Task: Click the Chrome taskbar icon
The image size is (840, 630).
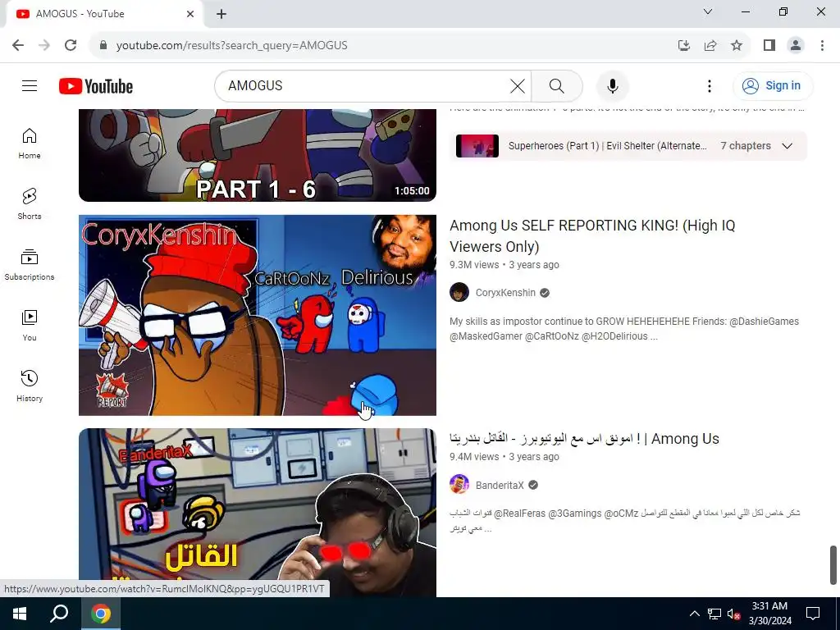Action: tap(101, 614)
